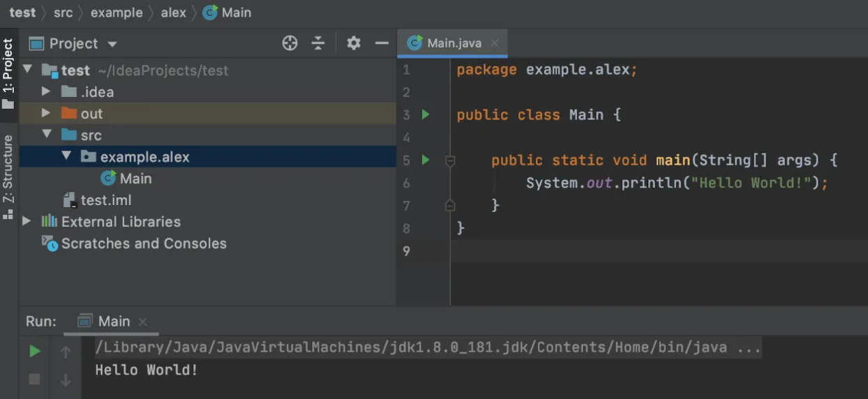Screen dimensions: 868x399
Task: Click the ~/IdeaProjects/test path label
Action: click(x=163, y=70)
